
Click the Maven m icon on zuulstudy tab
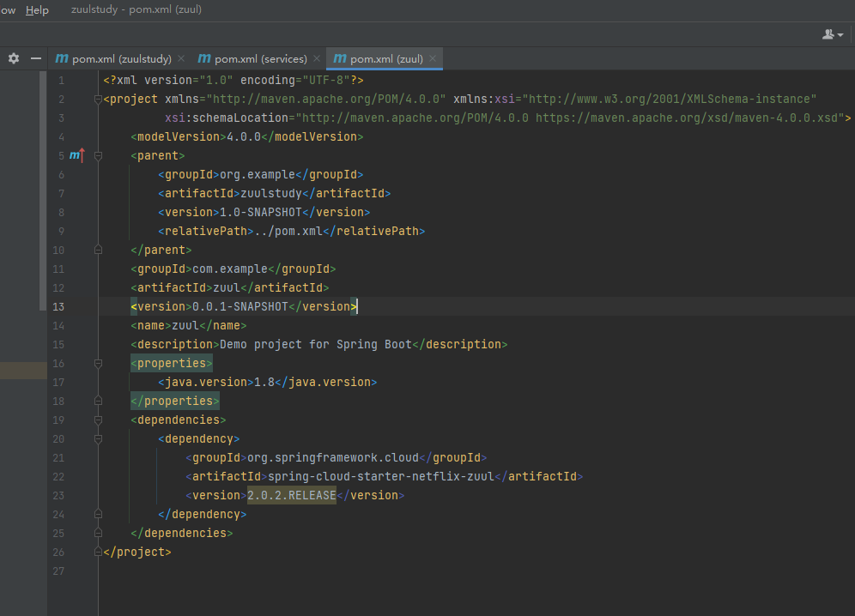62,58
